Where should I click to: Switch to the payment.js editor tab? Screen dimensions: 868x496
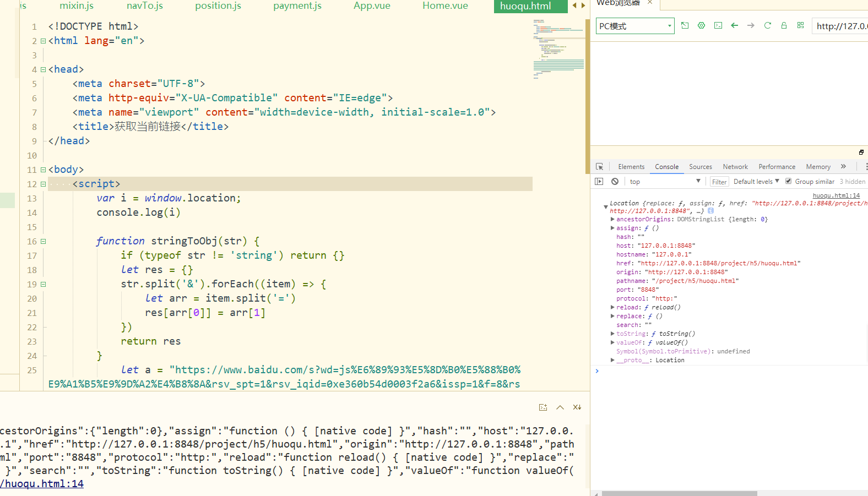(x=297, y=6)
